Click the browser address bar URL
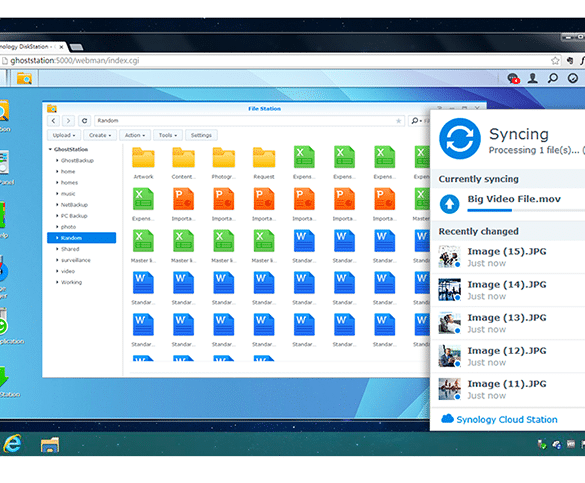Viewport: 585px width, 483px height. tap(75, 60)
